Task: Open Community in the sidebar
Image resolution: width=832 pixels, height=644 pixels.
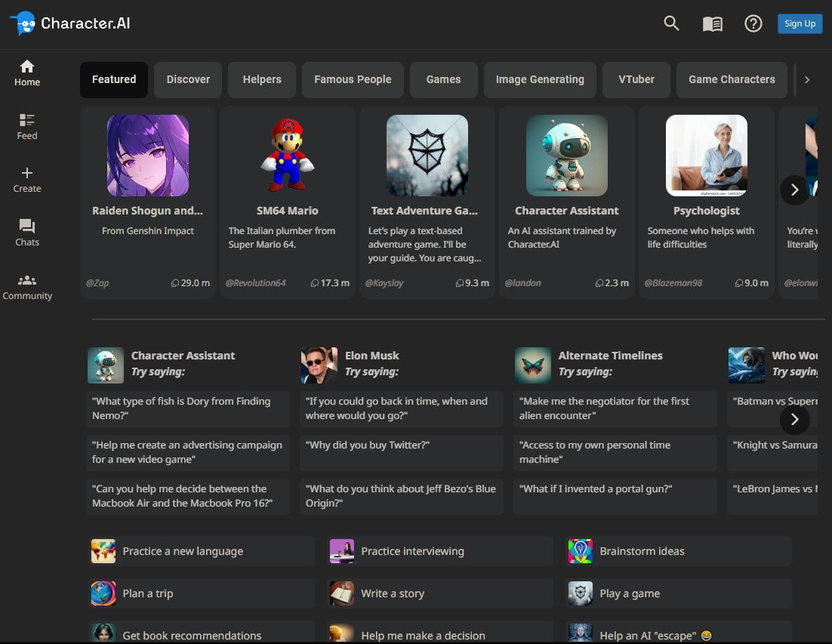Action: point(27,288)
